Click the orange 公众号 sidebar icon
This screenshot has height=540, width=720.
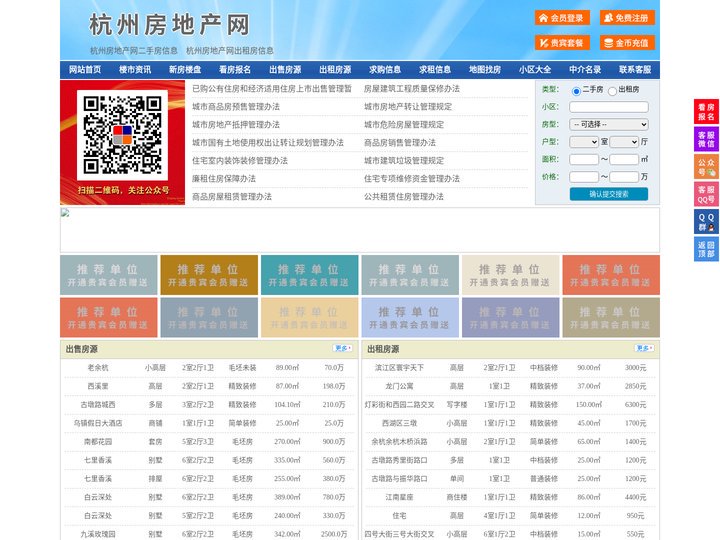pos(706,167)
